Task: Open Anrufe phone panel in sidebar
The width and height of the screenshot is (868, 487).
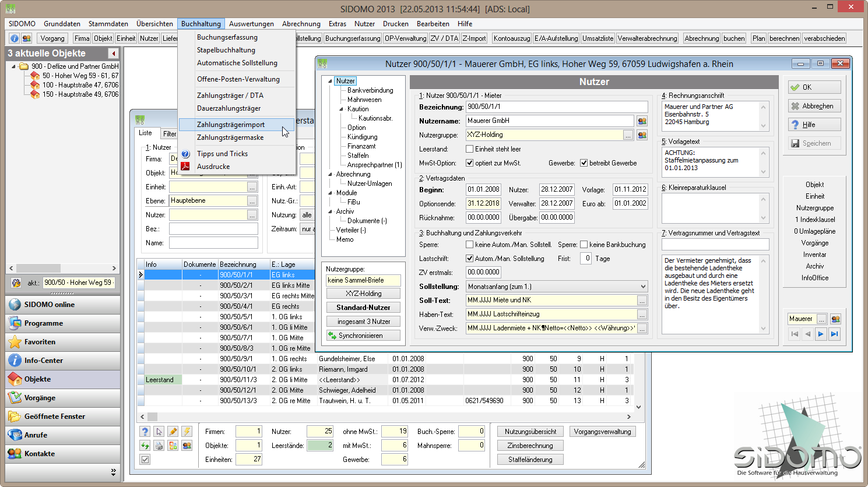Action: point(63,435)
